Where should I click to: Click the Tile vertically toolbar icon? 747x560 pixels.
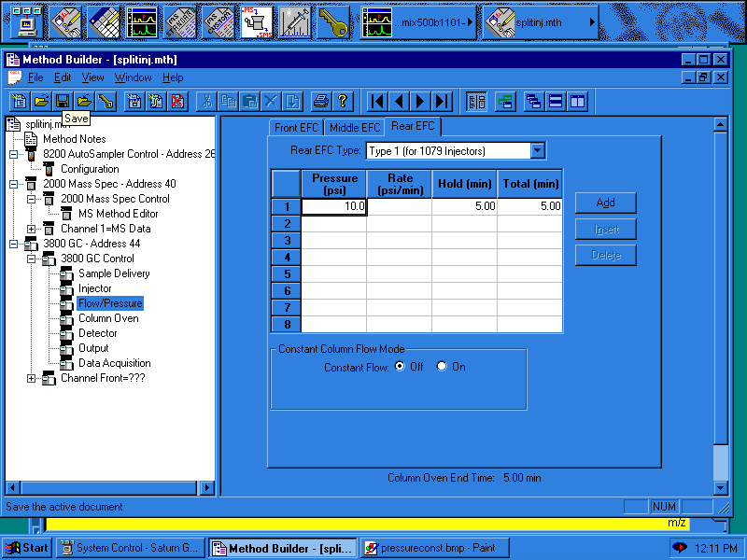point(577,102)
